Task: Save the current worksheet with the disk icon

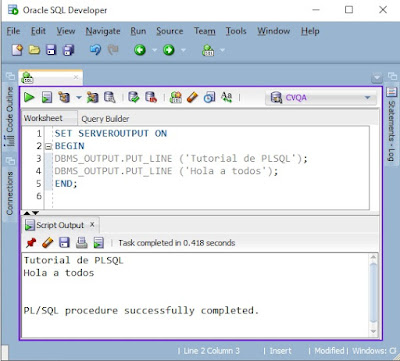Action: click(x=51, y=50)
